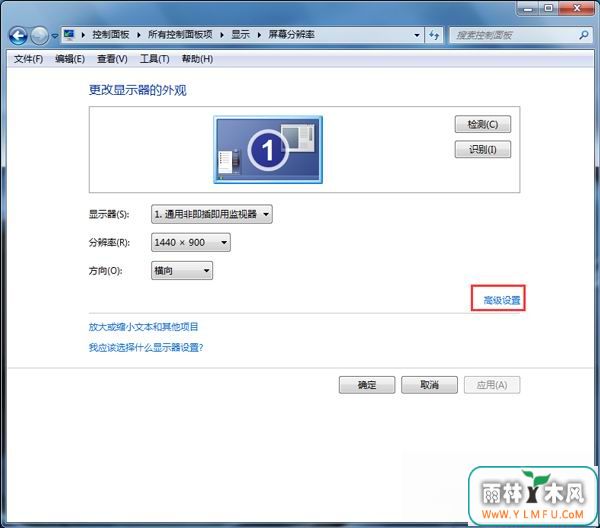Close the screen resolution window

point(577,8)
